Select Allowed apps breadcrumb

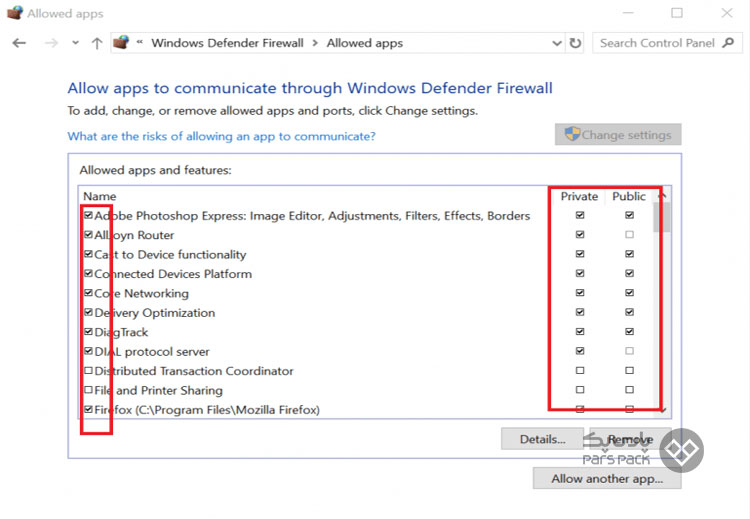[x=364, y=43]
